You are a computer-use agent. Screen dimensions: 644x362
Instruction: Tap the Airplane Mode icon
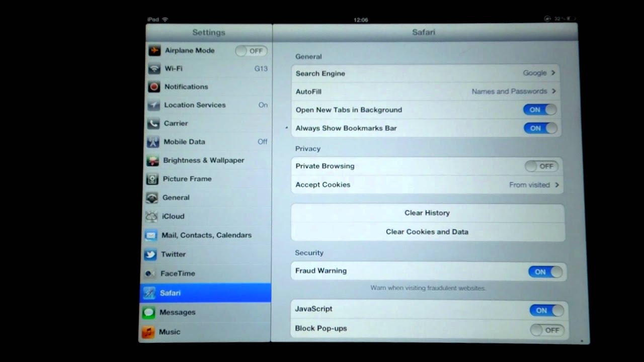[154, 51]
